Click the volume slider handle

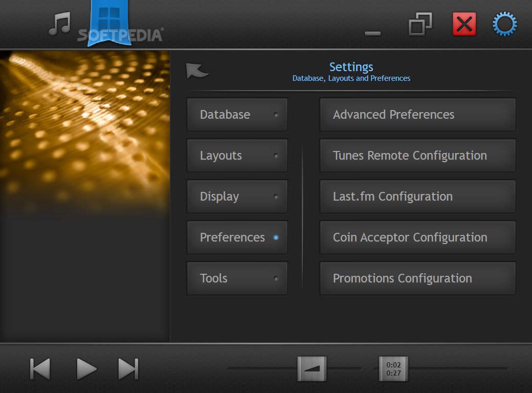point(312,368)
